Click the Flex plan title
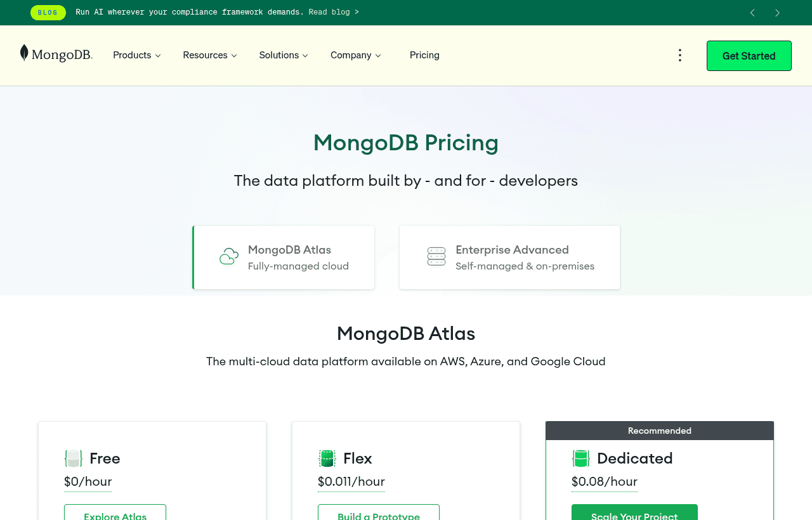The width and height of the screenshot is (812, 520). 358,458
